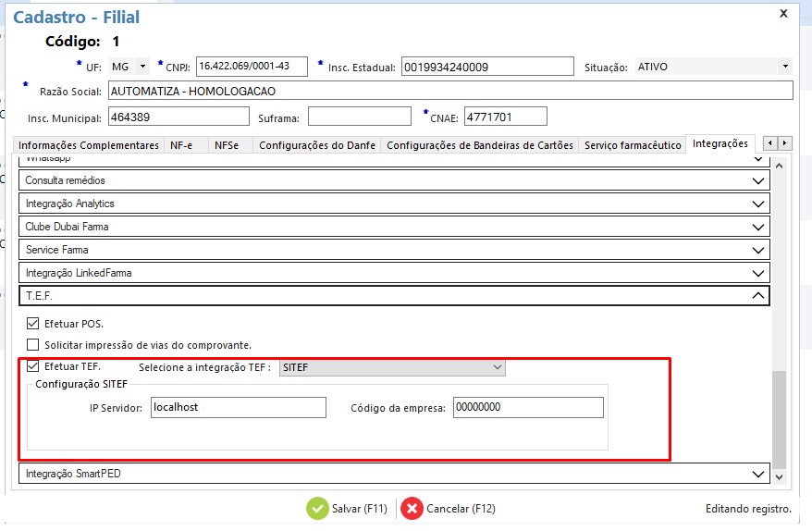
Task: Toggle the Efetuar TEF checkbox
Action: pos(33,367)
